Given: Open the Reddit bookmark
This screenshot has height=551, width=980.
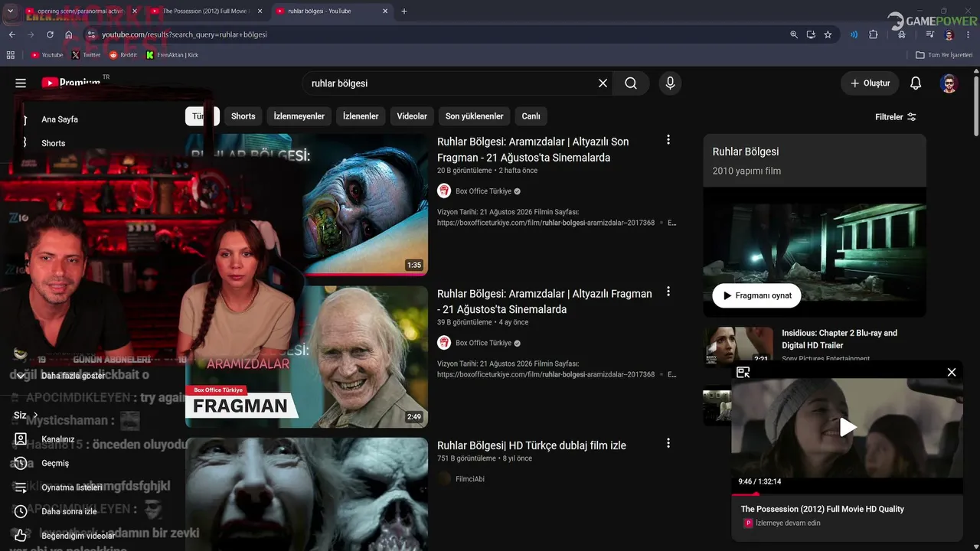Looking at the screenshot, I should click(123, 55).
